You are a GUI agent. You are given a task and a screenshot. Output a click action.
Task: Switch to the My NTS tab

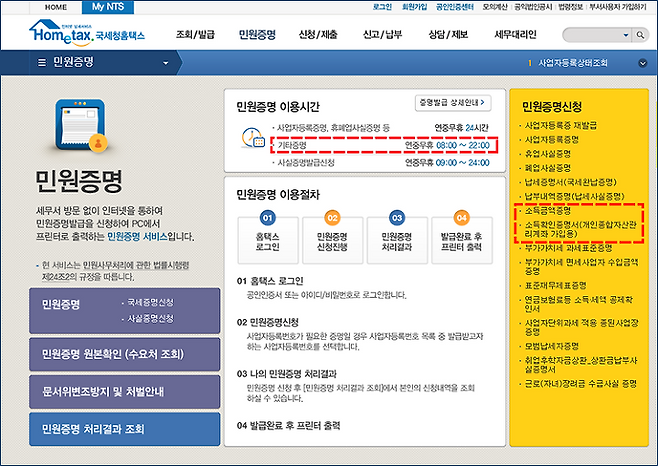tap(110, 6)
